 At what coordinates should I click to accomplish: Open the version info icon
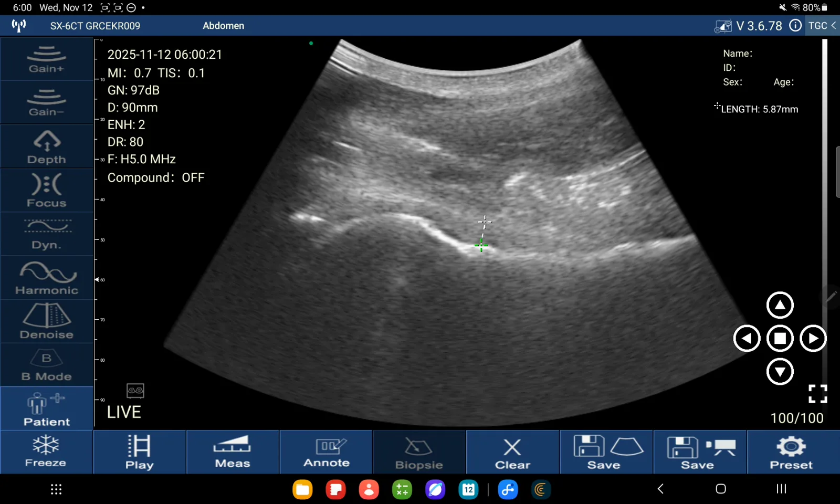pos(795,26)
